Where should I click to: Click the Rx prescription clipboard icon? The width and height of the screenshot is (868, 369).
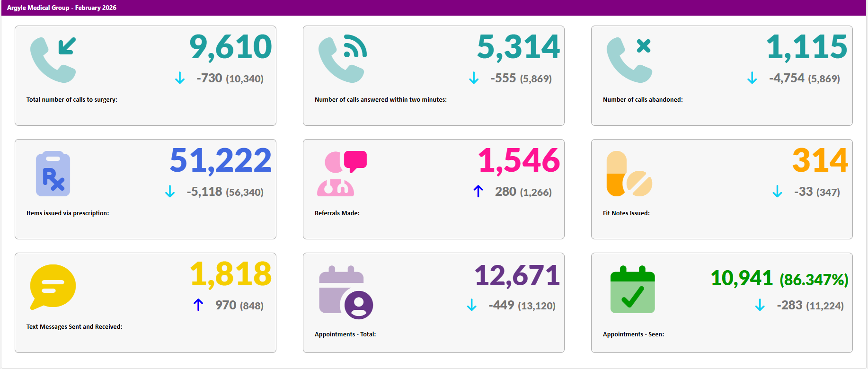coord(53,174)
